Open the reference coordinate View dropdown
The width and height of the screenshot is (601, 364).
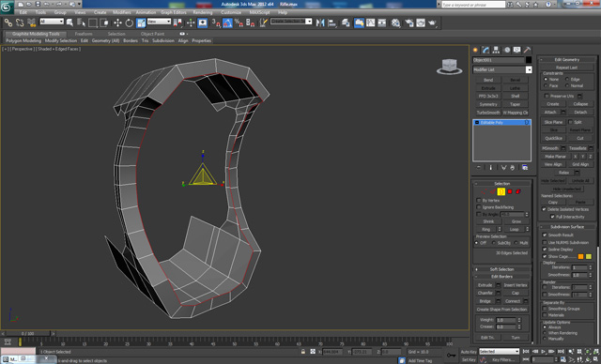click(x=159, y=22)
